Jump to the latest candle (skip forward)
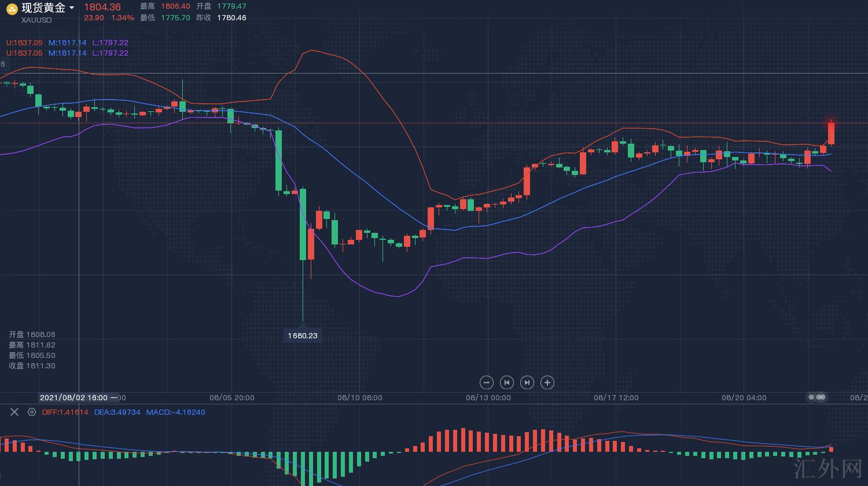The image size is (868, 486). click(x=527, y=382)
